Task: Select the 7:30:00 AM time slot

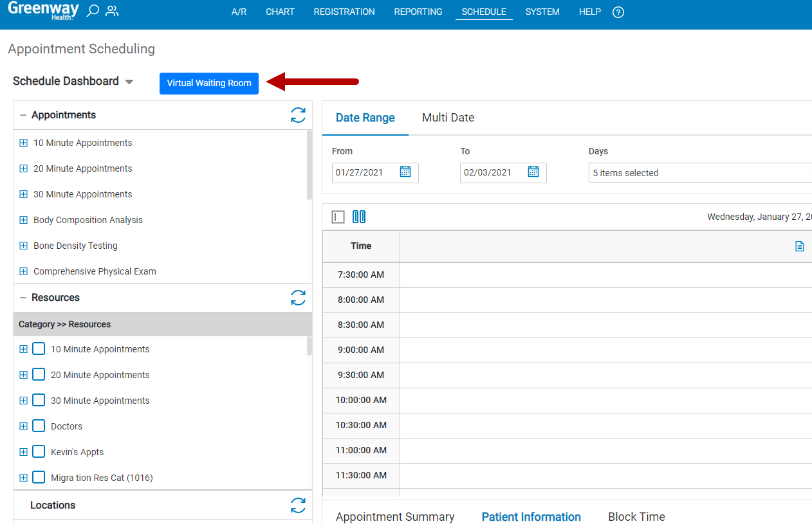Action: pos(361,275)
